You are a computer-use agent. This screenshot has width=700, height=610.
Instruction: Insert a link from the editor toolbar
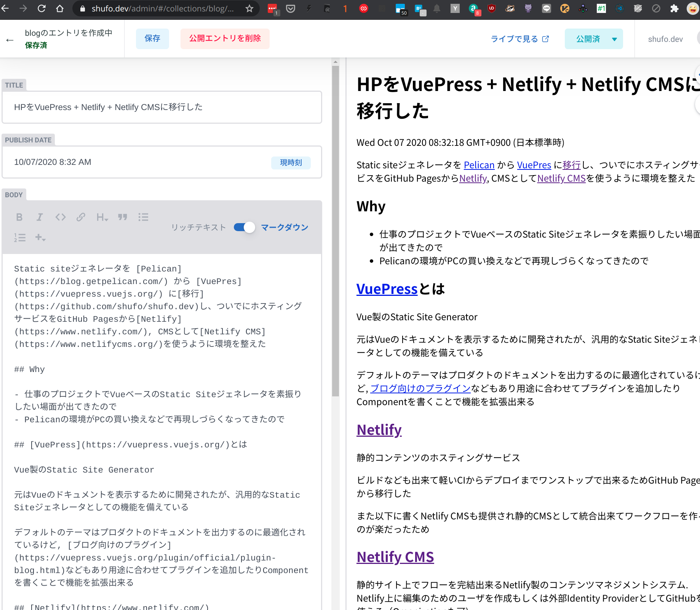pyautogui.click(x=81, y=217)
